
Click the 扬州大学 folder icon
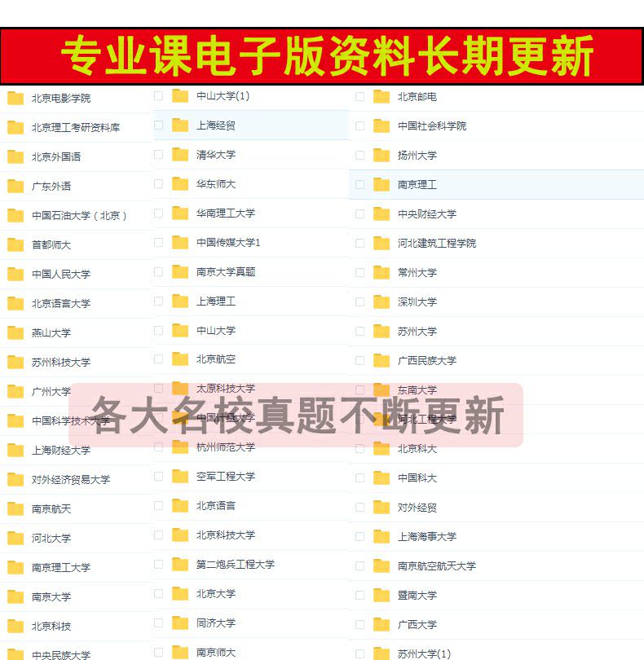[x=382, y=156]
